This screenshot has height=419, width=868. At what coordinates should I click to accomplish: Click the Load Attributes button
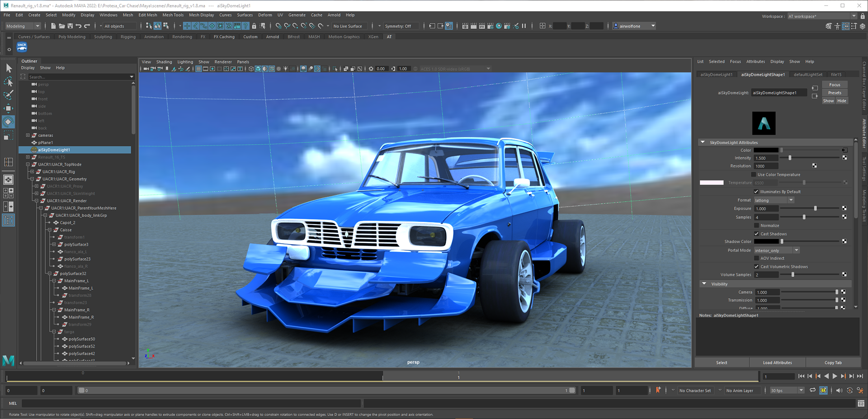[777, 363]
